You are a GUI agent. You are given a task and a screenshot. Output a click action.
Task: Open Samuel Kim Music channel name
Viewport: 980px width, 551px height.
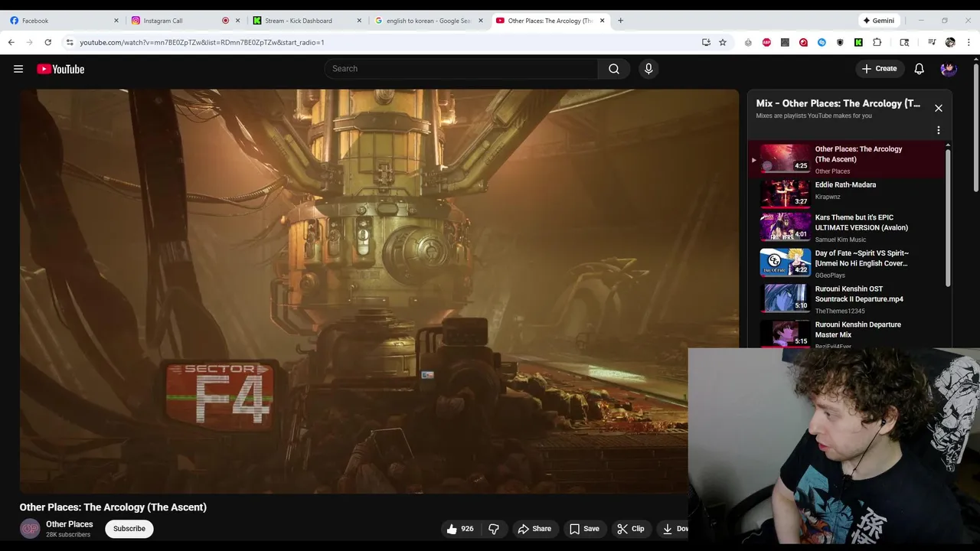pyautogui.click(x=841, y=240)
